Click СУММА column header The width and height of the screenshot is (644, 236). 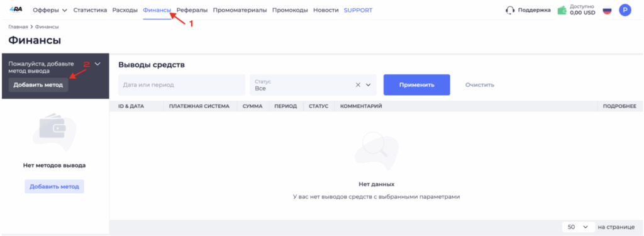click(253, 106)
